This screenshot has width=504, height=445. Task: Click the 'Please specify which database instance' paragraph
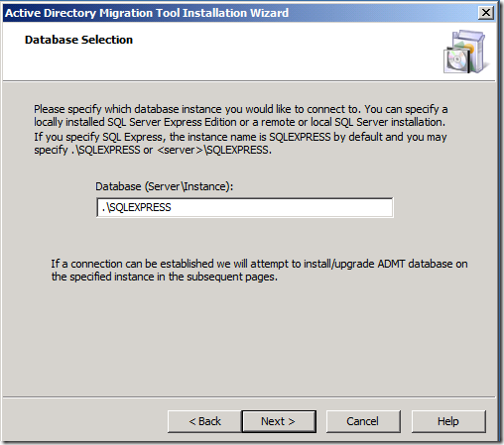(x=241, y=116)
